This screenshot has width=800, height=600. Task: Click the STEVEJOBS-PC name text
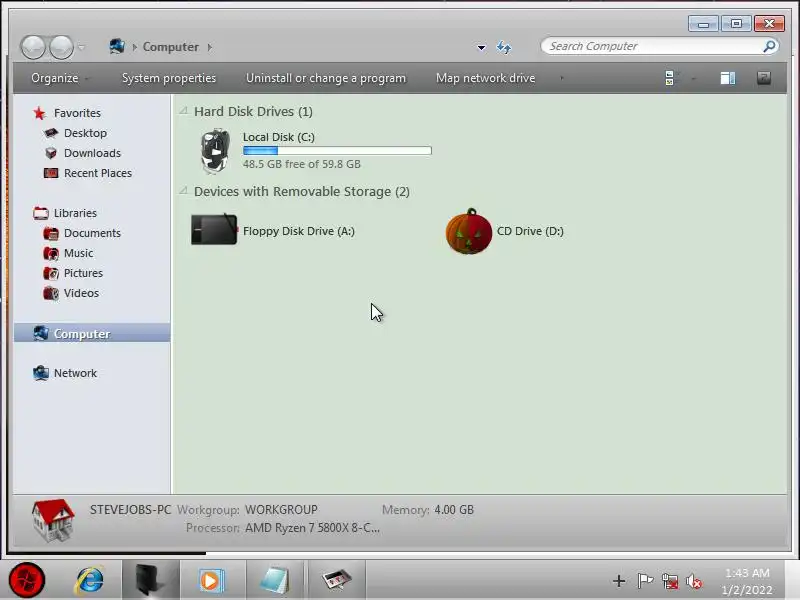130,510
